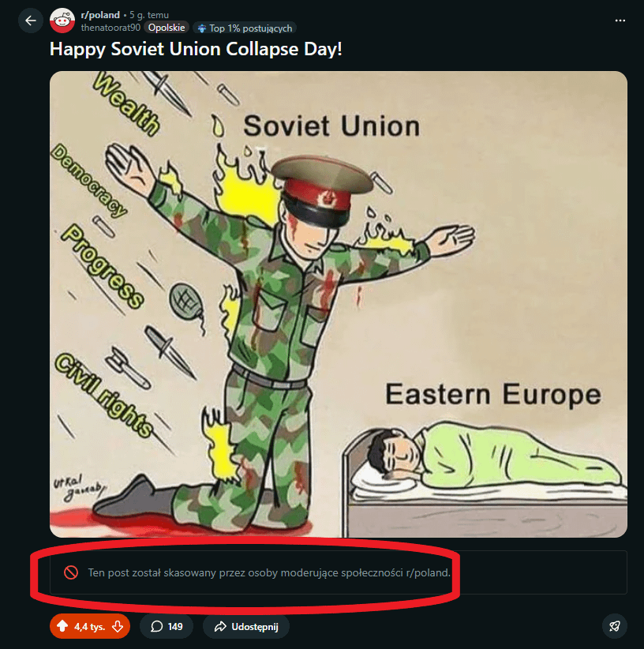Screen dimensions: 644x649
Task: Click the "5 g. temu" timestamp
Action: coord(149,14)
